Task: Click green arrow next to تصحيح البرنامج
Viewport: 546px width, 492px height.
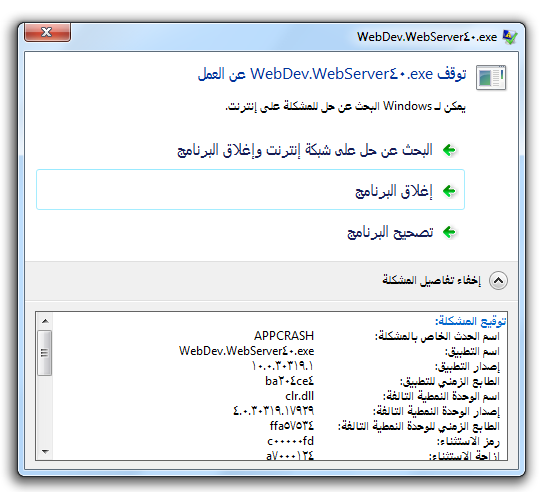Action: point(449,232)
